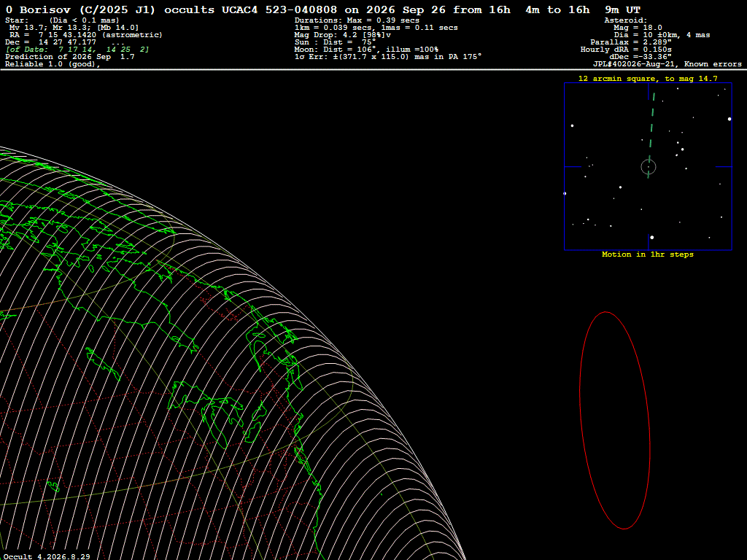Click the 'Prediction of 2026 Sep 1.7' line
Image resolution: width=747 pixels, height=560 pixels.
click(x=69, y=57)
